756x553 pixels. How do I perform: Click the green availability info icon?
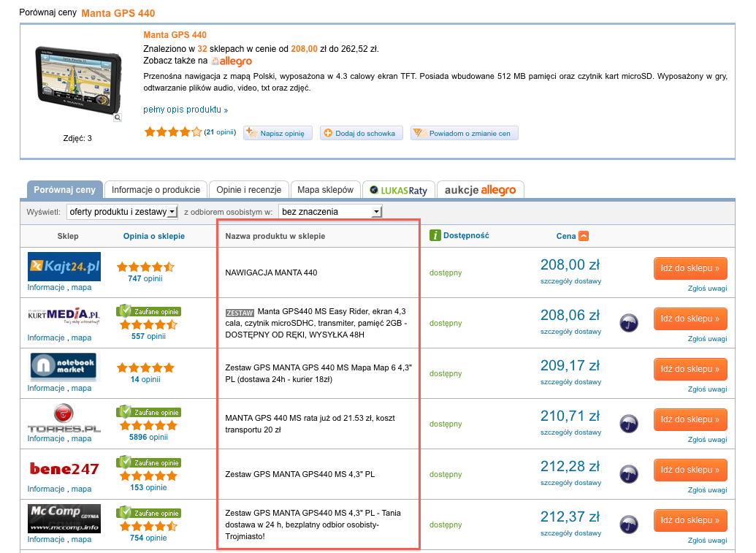435,235
